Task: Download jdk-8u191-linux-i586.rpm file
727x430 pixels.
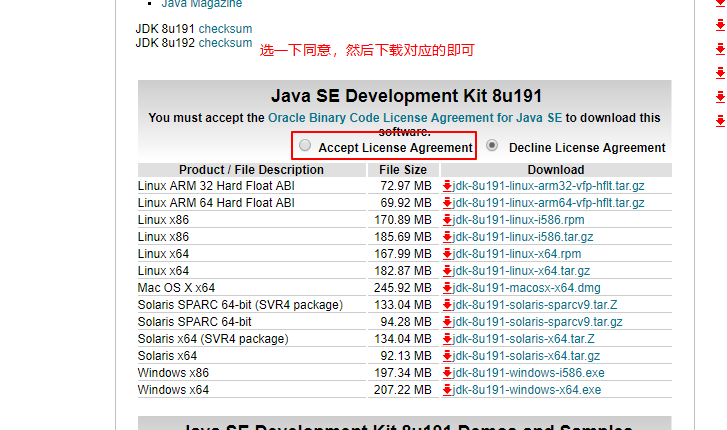Action: 518,220
